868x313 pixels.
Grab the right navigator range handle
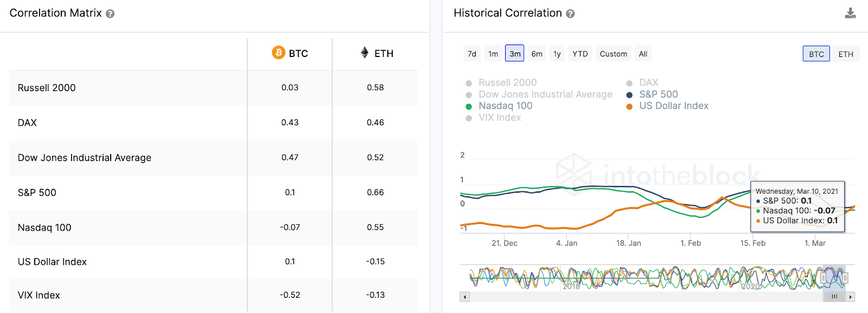click(845, 278)
